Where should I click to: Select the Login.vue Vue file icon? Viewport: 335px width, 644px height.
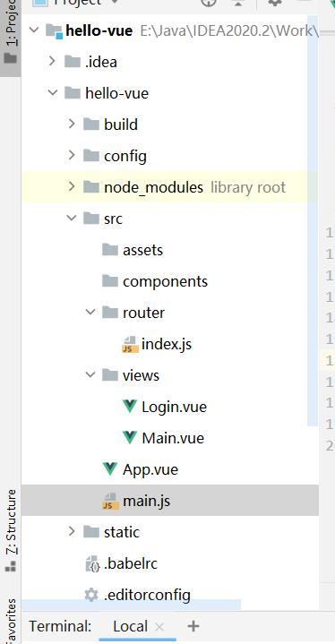click(130, 407)
